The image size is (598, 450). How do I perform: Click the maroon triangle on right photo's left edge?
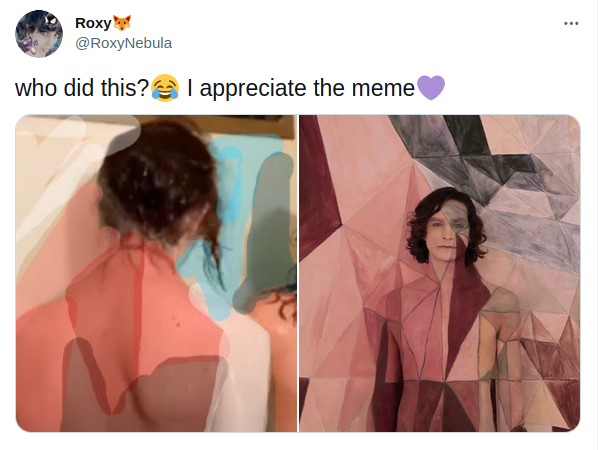click(318, 191)
